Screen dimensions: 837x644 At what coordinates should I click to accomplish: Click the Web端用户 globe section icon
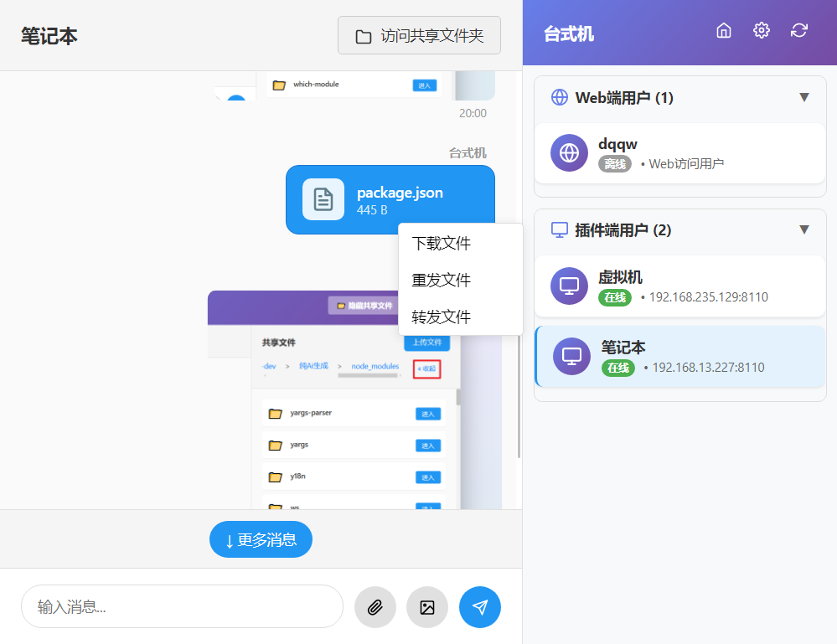[x=560, y=98]
